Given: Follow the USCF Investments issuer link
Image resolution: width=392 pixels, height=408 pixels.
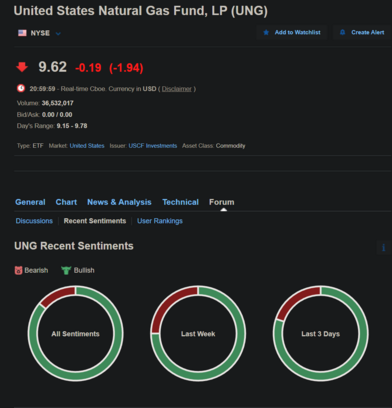Looking at the screenshot, I should click(x=153, y=146).
